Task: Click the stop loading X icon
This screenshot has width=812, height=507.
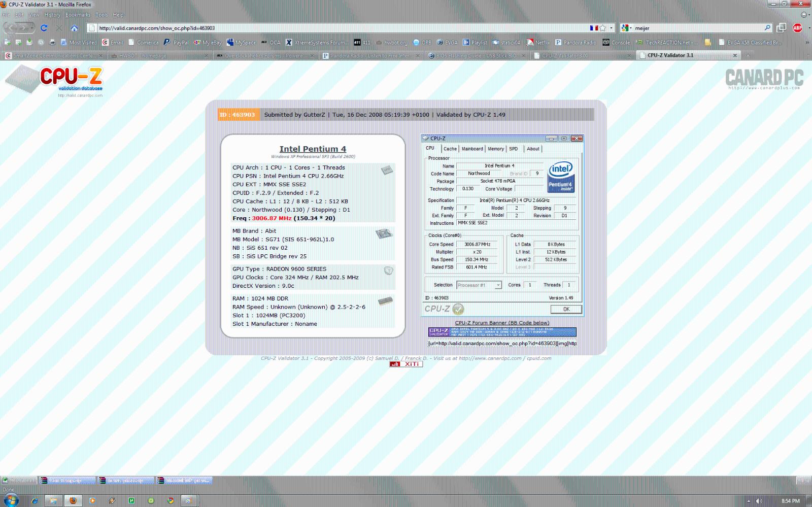Action: click(x=59, y=28)
